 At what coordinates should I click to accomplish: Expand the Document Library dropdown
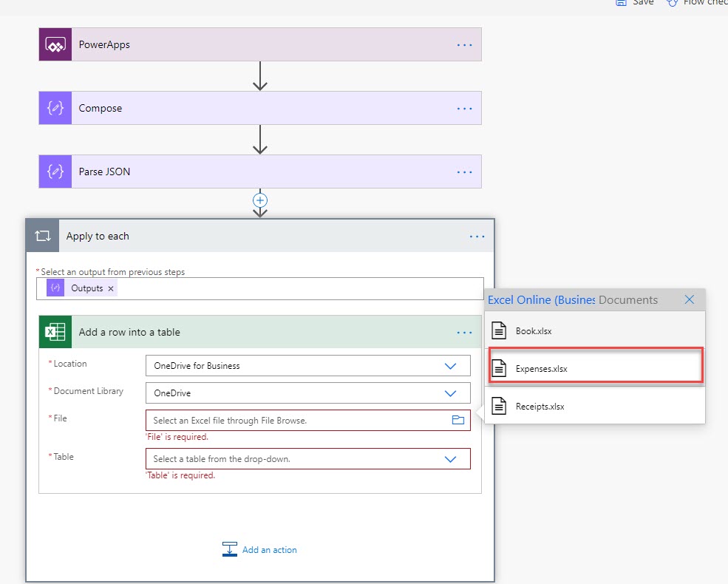[x=450, y=393]
